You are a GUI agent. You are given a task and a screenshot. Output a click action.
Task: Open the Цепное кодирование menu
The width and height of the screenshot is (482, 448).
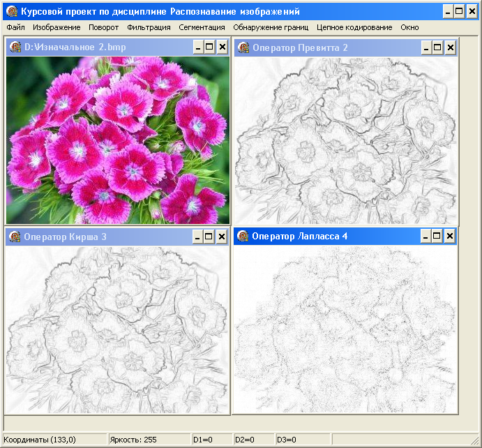354,27
